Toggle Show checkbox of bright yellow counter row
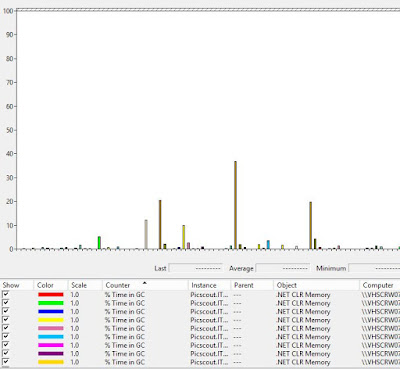This screenshot has width=400, height=369. [x=6, y=320]
